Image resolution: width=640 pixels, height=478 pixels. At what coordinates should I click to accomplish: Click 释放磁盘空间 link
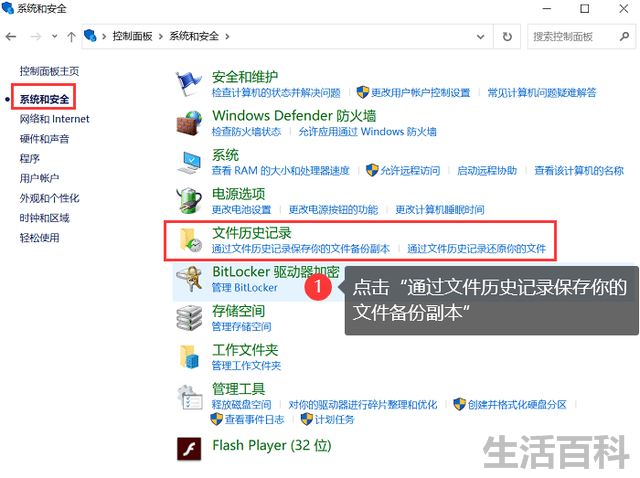coord(241,405)
